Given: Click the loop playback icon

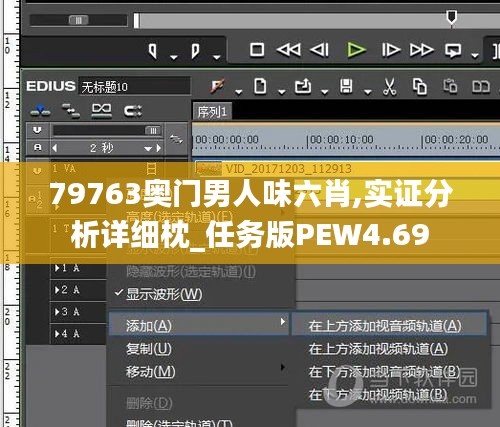Looking at the screenshot, I should [x=453, y=50].
